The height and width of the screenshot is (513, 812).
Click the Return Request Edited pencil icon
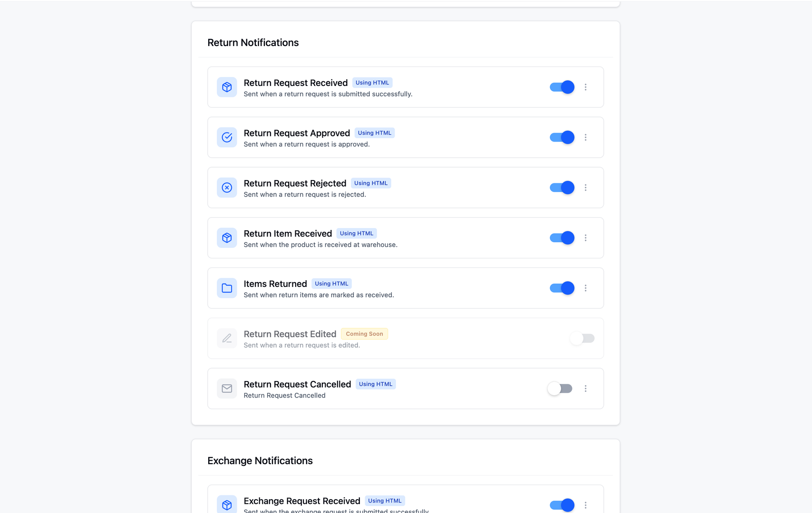(227, 338)
